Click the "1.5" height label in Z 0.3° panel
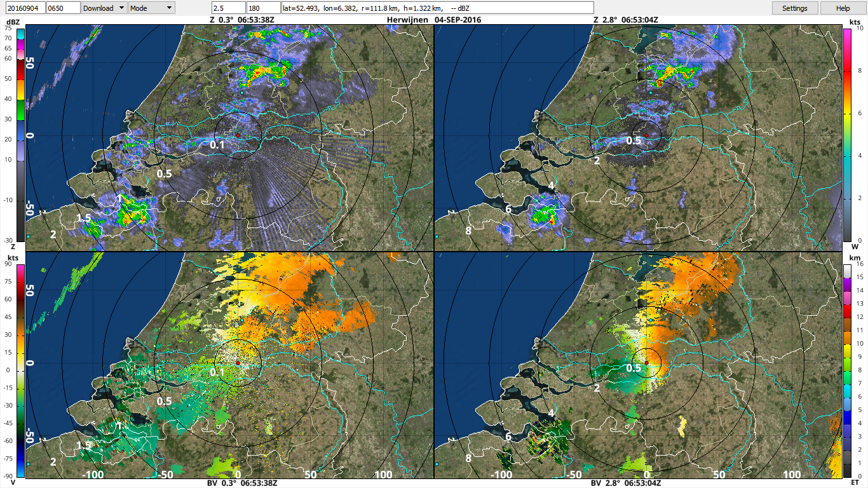 (x=84, y=218)
